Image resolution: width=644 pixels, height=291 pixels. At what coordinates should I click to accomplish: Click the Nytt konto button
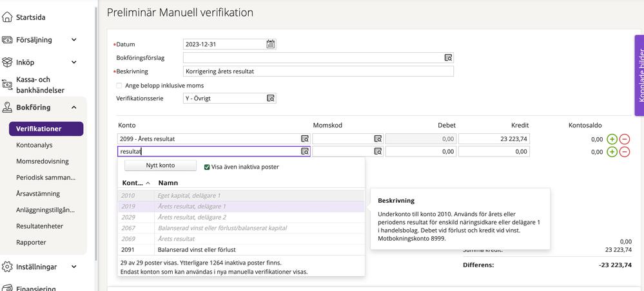point(160,165)
